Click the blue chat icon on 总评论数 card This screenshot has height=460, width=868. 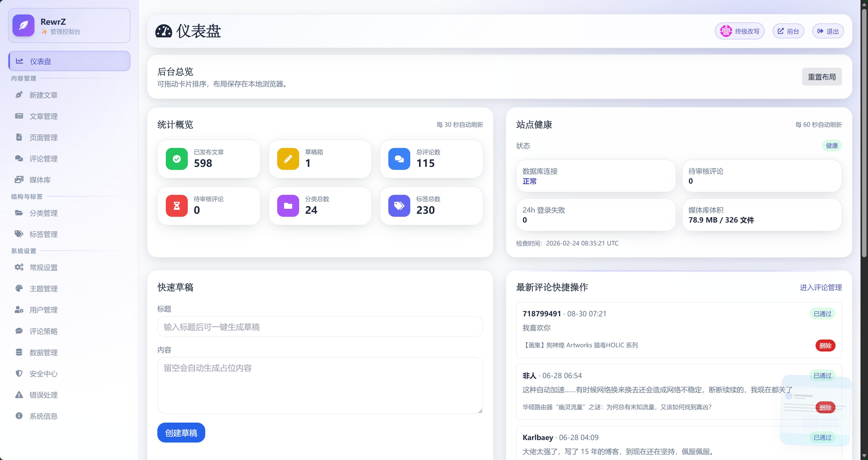click(399, 159)
